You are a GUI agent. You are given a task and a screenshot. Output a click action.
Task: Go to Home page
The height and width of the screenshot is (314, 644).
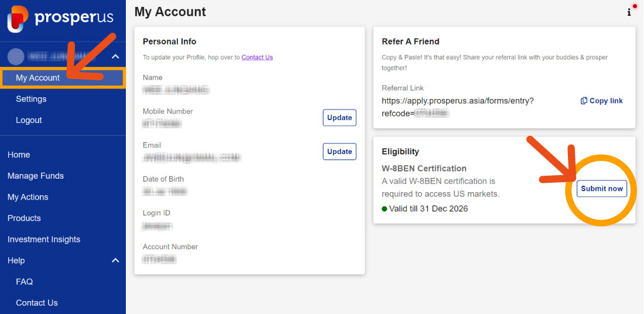pos(19,155)
